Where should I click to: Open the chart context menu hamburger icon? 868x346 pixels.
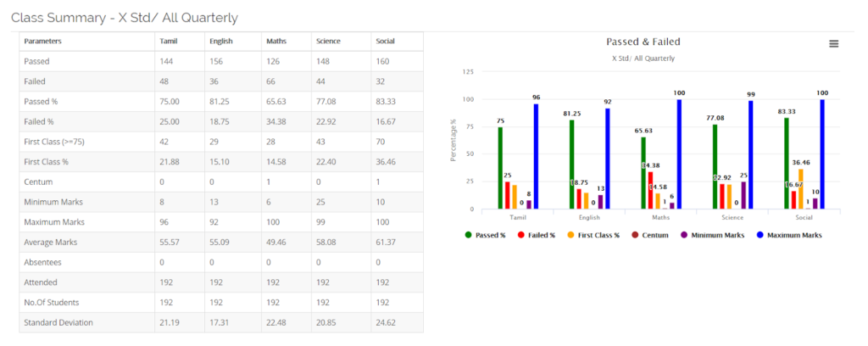point(833,44)
